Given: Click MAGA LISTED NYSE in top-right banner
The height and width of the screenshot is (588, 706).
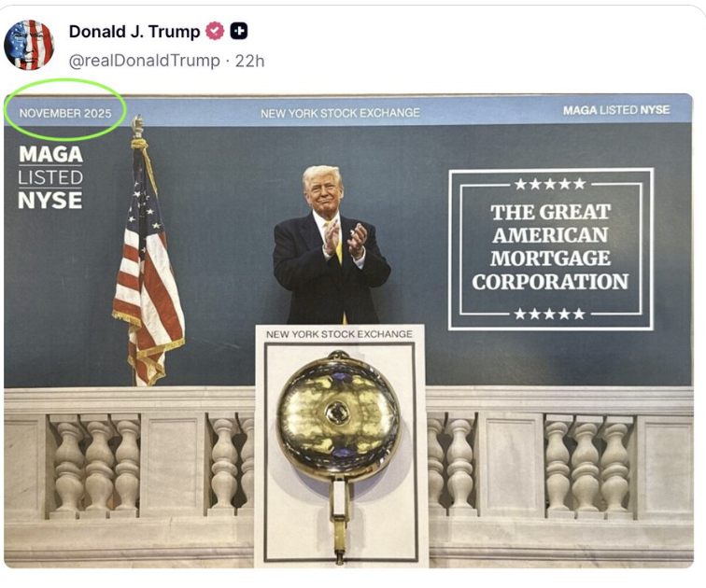Looking at the screenshot, I should 616,110.
